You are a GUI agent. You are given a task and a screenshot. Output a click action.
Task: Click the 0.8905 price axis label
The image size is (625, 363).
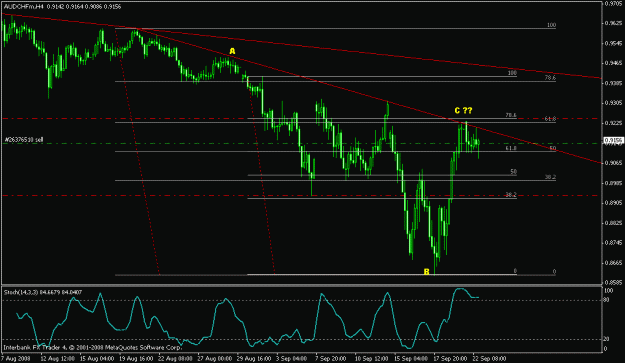[613, 202]
